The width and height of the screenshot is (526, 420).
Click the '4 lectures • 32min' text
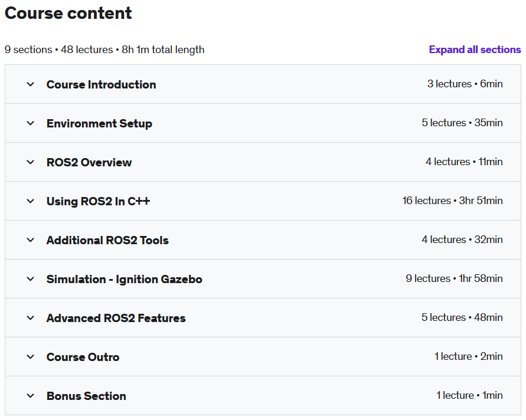pyautogui.click(x=462, y=239)
